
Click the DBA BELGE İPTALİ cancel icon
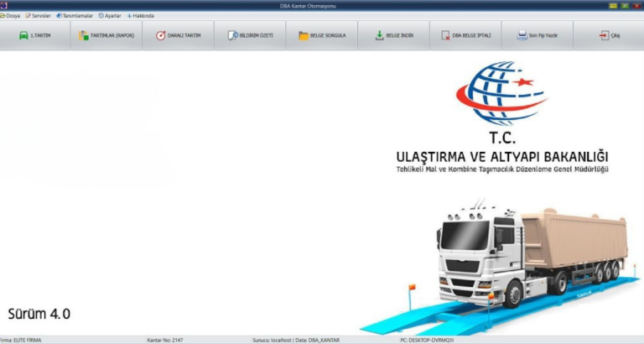coord(445,36)
